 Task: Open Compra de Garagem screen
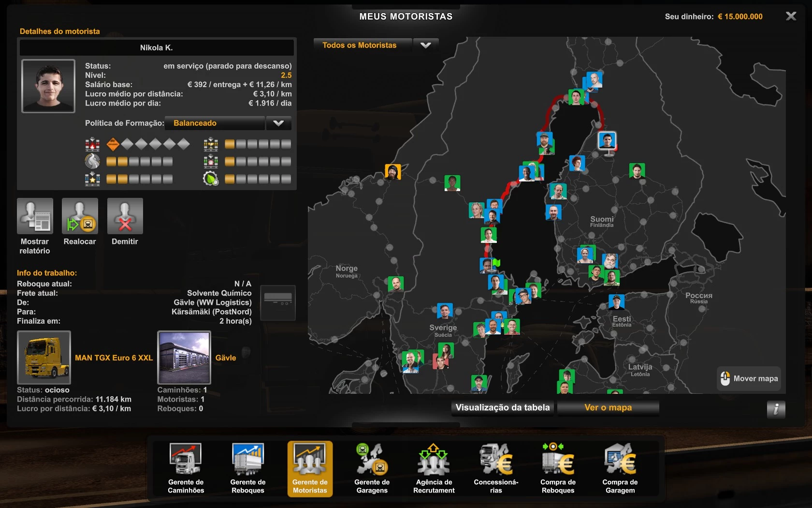point(620,468)
